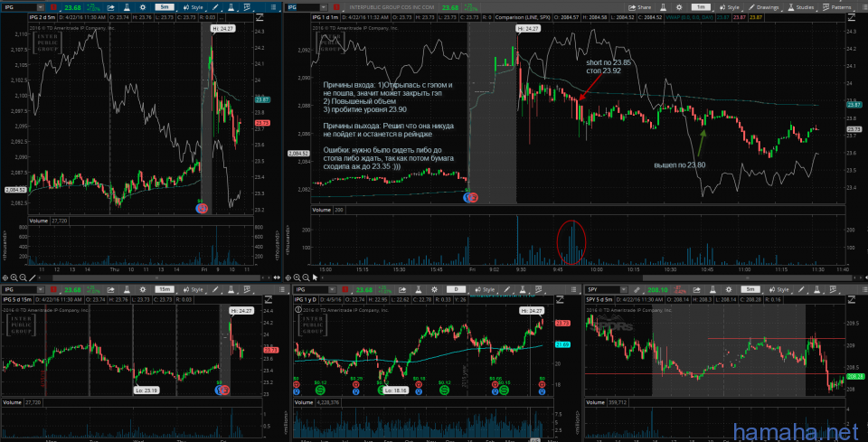Change 5m timeframe in SPY chart
Image resolution: width=868 pixels, height=442 pixels.
(750, 289)
